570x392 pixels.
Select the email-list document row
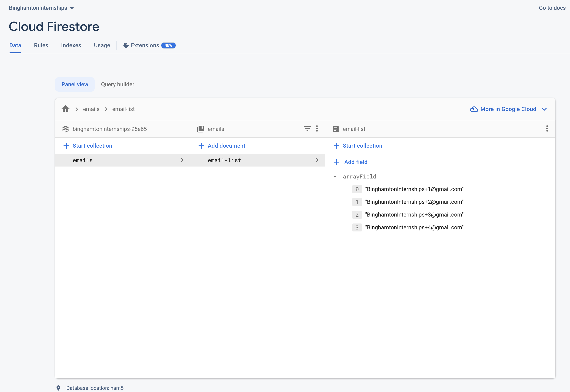(257, 160)
